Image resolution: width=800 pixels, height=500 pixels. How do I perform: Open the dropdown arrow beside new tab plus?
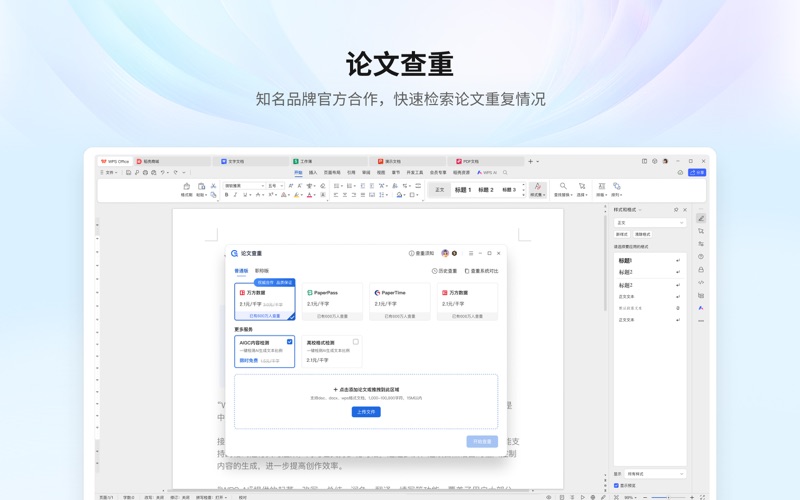coord(538,161)
